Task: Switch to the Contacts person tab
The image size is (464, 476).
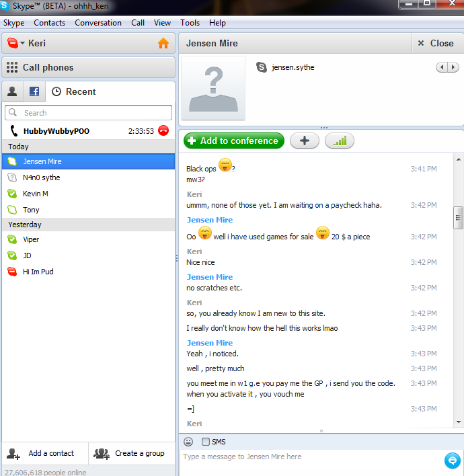Action: click(x=13, y=91)
